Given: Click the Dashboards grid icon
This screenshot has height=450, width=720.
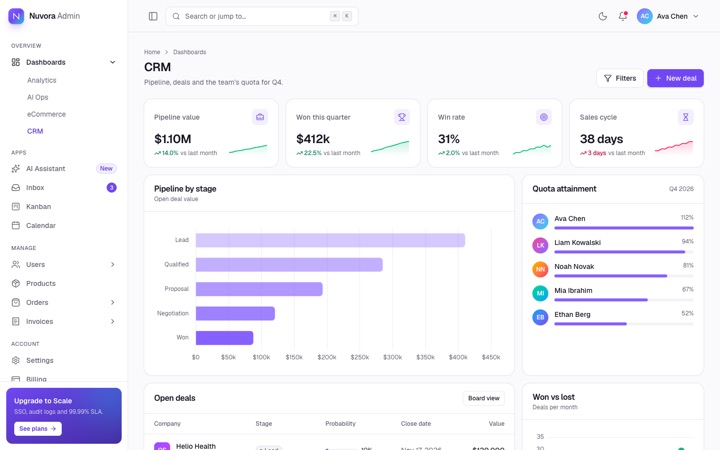Looking at the screenshot, I should coord(16,62).
